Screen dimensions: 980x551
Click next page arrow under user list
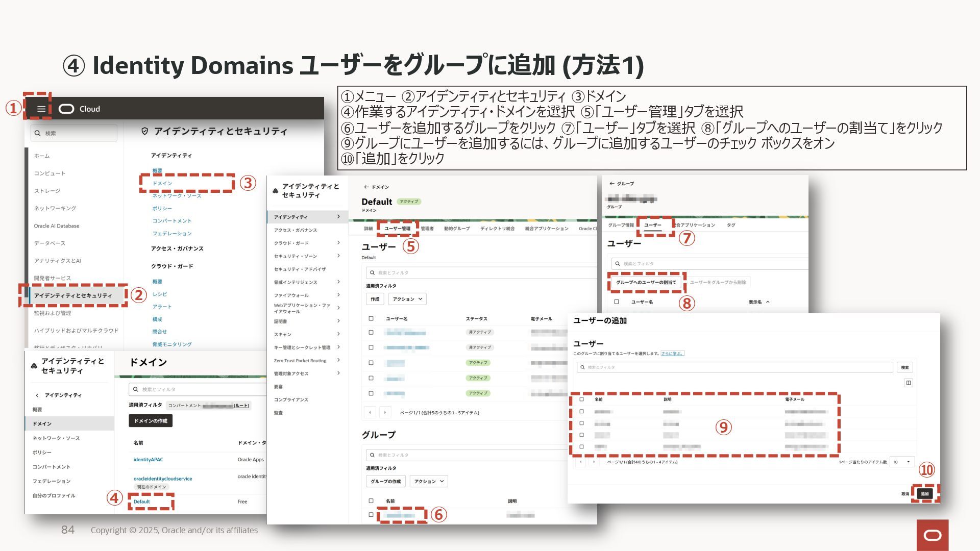coord(385,412)
